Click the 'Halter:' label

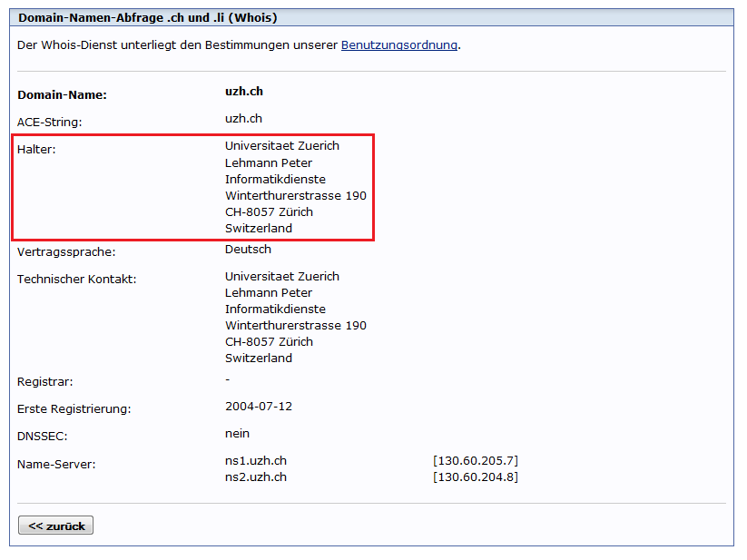coord(36,150)
